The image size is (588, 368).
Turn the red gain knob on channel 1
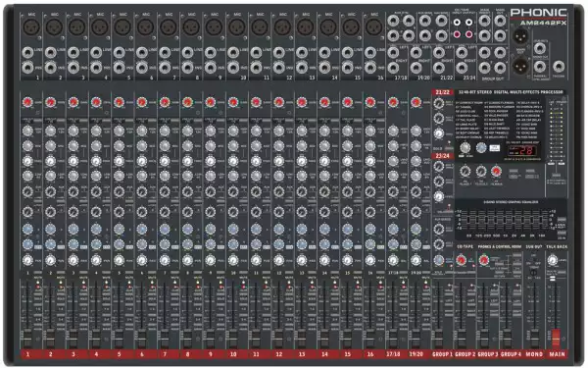[x=27, y=102]
